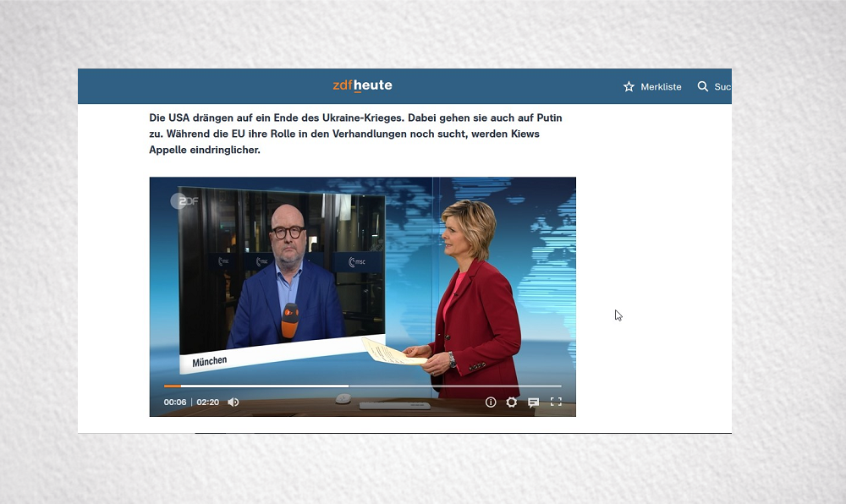Image resolution: width=846 pixels, height=504 pixels.
Task: Click the Merkliste star icon
Action: [x=629, y=86]
